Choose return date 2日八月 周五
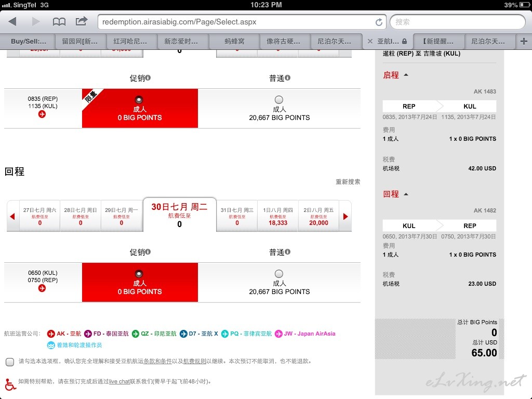 click(318, 216)
